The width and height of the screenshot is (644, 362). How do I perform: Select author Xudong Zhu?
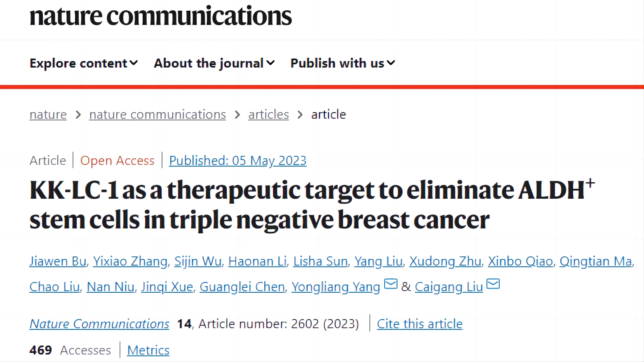(x=445, y=261)
